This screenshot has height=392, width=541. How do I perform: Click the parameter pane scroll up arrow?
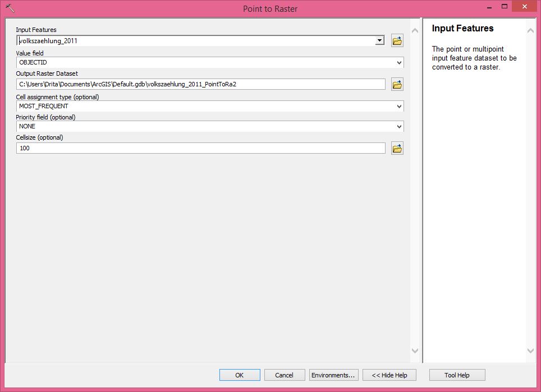click(415, 31)
